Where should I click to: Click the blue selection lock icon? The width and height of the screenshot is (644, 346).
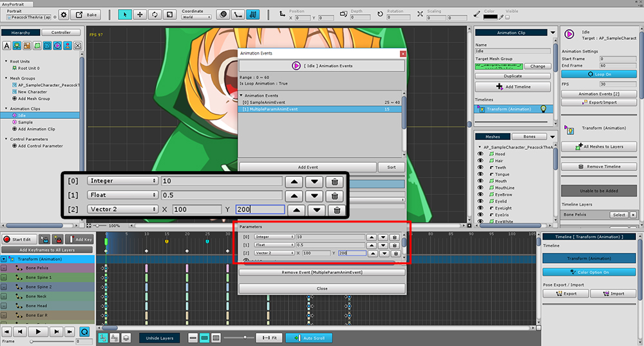[x=44, y=239]
